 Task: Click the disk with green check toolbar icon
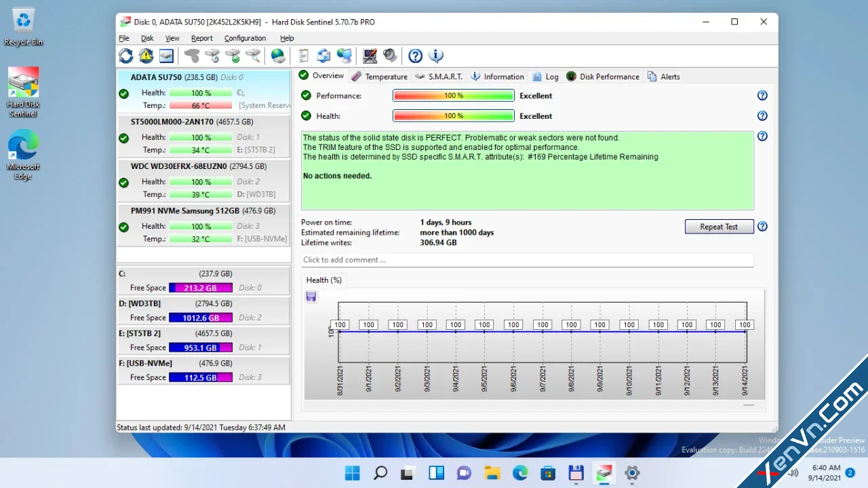[x=233, y=56]
